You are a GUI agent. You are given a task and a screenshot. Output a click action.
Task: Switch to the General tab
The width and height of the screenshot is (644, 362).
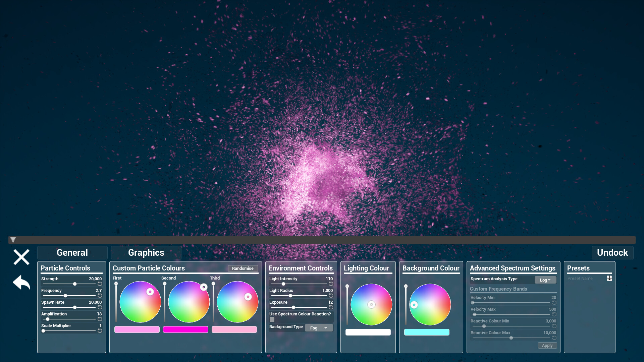(72, 252)
